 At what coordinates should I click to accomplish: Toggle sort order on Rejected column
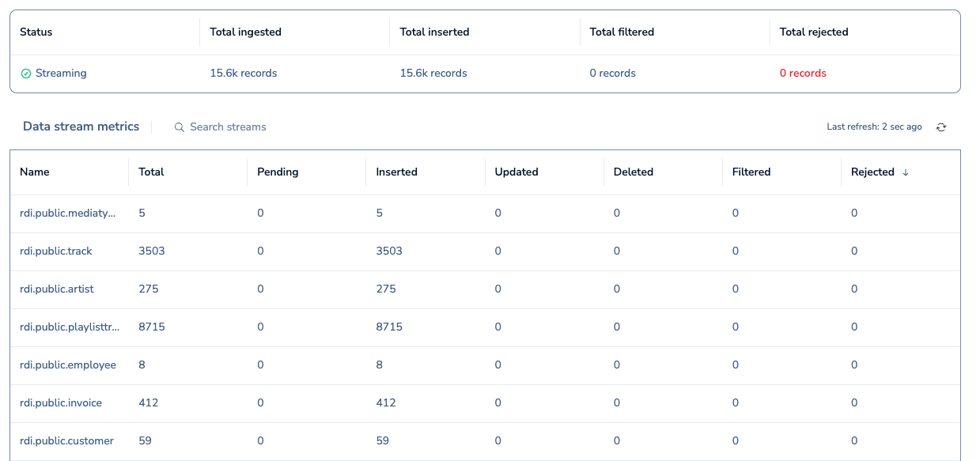click(872, 172)
